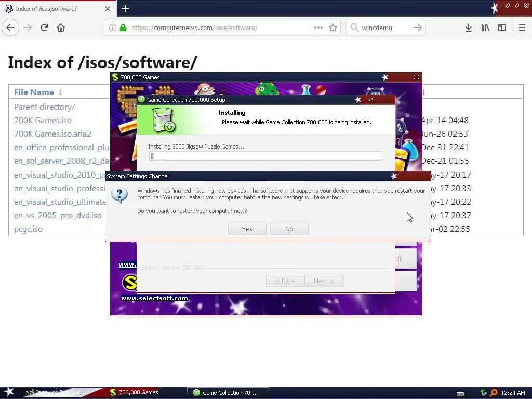
Task: Open the hamburger menu in the browser
Action: tap(522, 28)
